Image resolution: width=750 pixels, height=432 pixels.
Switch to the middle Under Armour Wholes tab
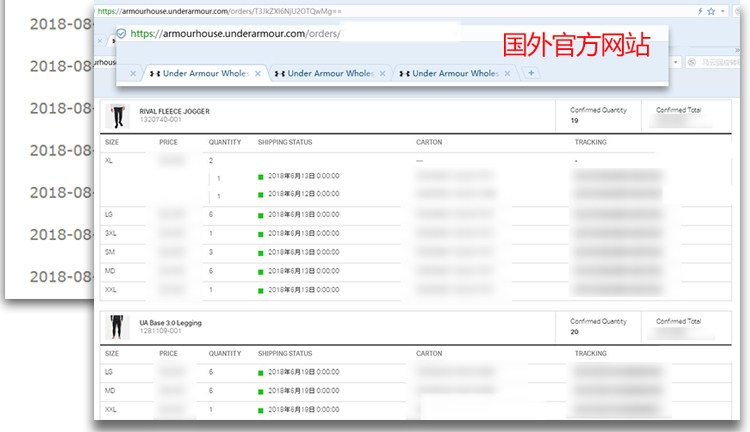330,73
